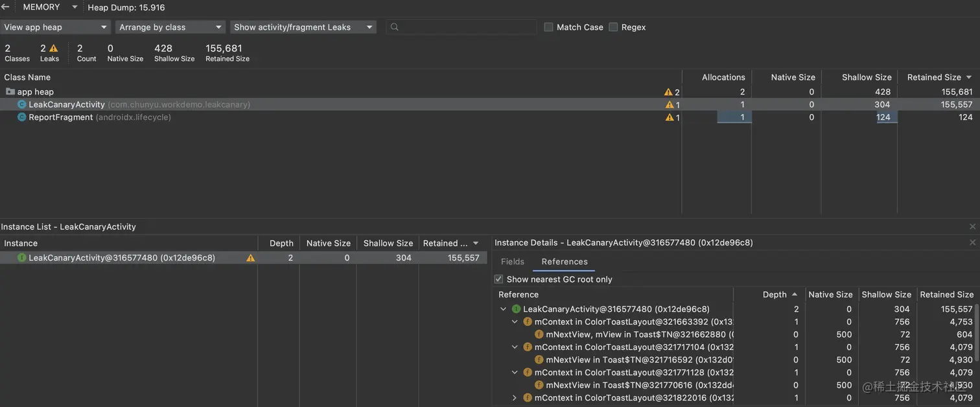
Task: Expand the last collapsed mContext ColorToastLayout reference
Action: click(x=515, y=398)
